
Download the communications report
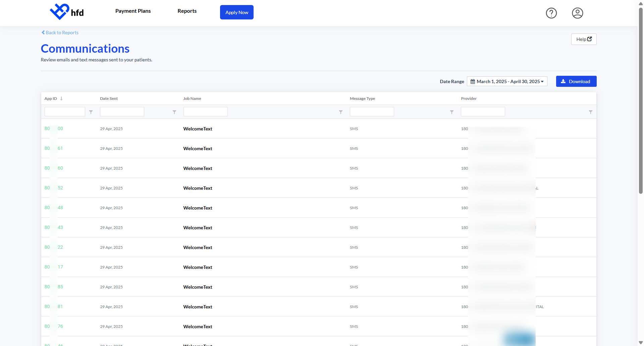point(576,81)
